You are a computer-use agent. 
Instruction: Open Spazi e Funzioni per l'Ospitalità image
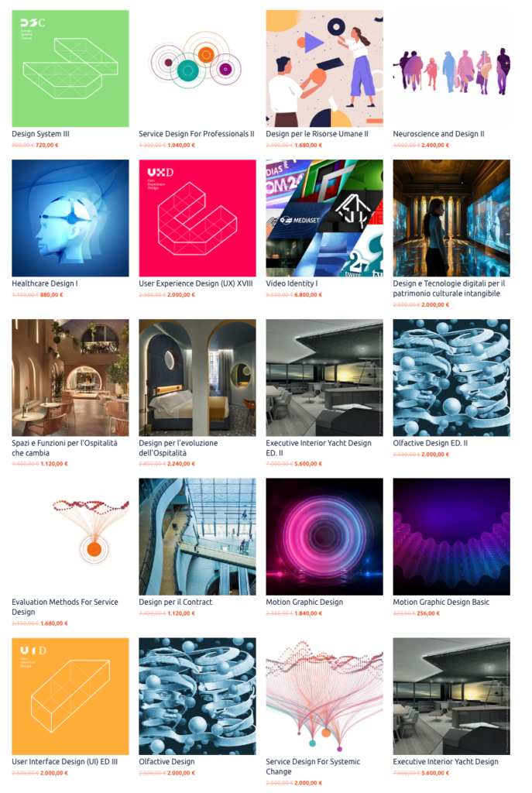pyautogui.click(x=70, y=377)
